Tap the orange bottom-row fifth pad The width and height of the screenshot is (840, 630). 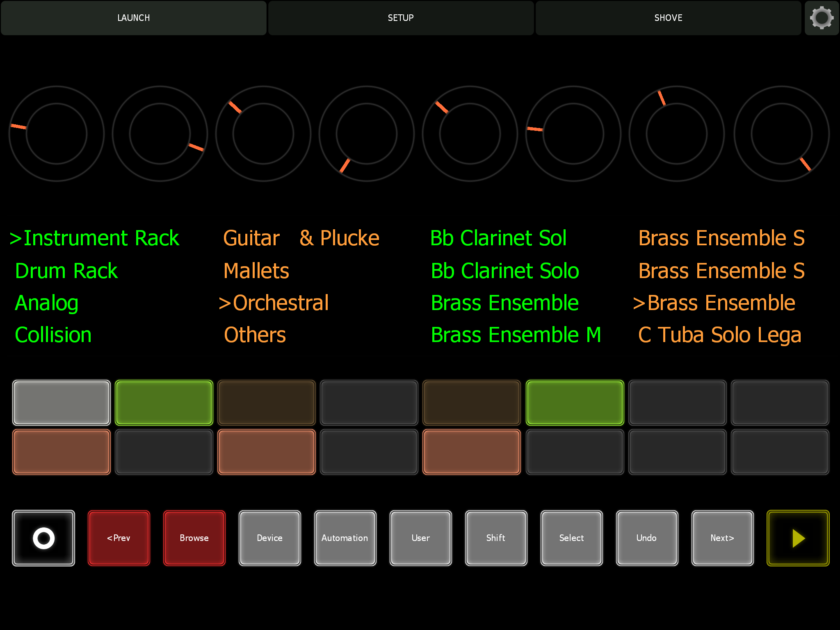coord(472,452)
